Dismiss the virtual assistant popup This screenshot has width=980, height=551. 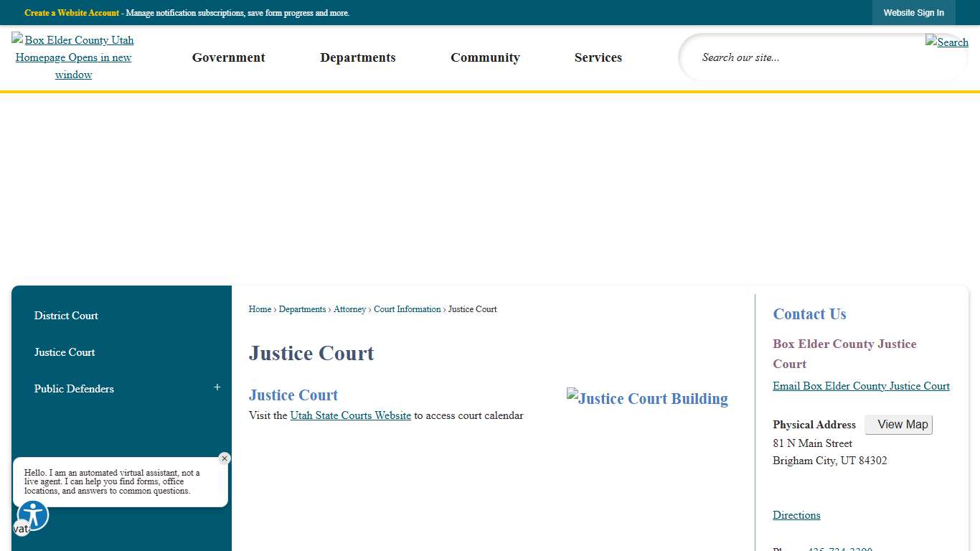(224, 458)
